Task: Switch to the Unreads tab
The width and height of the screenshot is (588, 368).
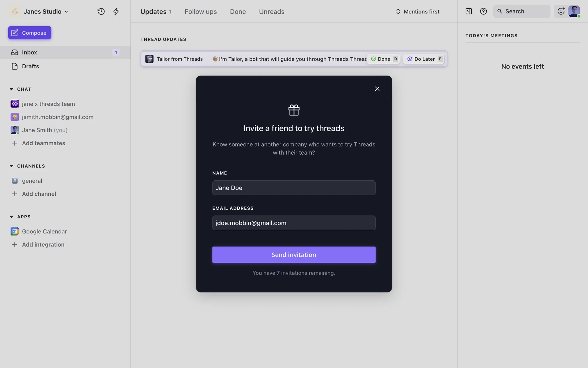Action: coord(272,12)
